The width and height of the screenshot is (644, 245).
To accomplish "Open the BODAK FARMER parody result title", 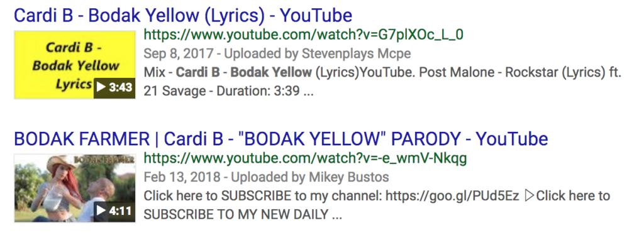I will click(281, 139).
